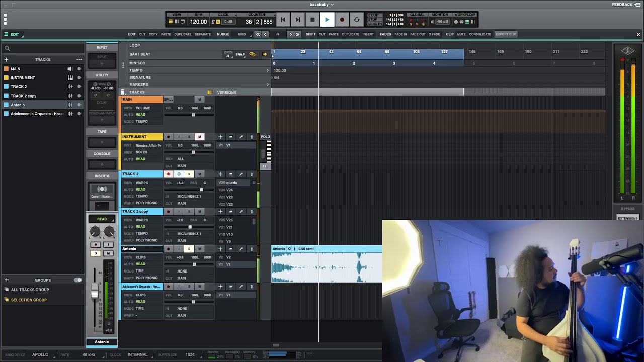The width and height of the screenshot is (644, 362).
Task: Click the pencil rename icon on TRACK 2 versions
Action: [x=241, y=174]
